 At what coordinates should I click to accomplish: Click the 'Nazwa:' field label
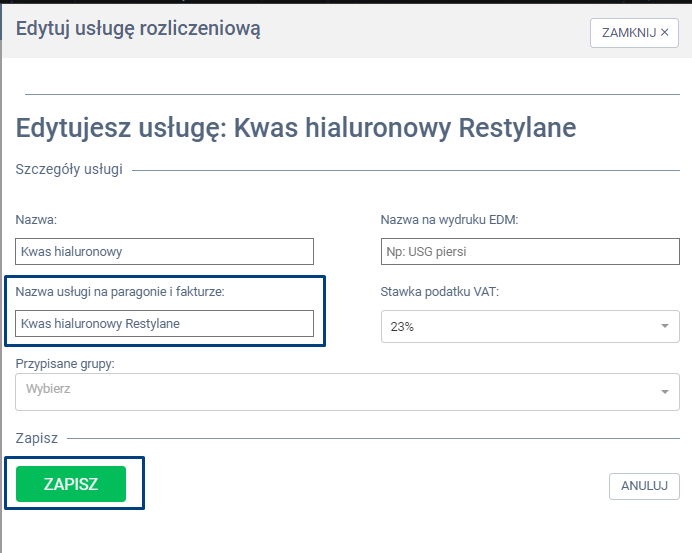(x=36, y=219)
